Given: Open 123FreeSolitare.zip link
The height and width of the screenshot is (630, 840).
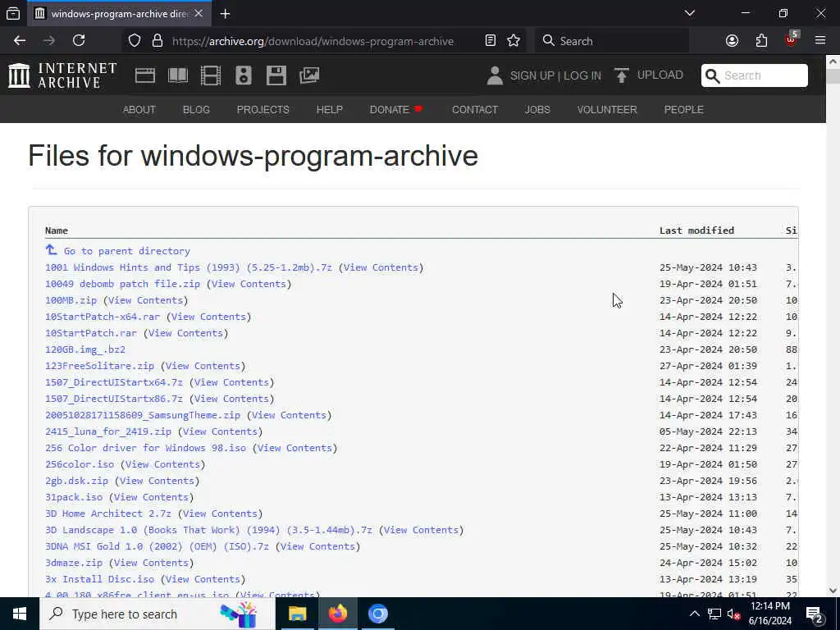Looking at the screenshot, I should point(99,366).
